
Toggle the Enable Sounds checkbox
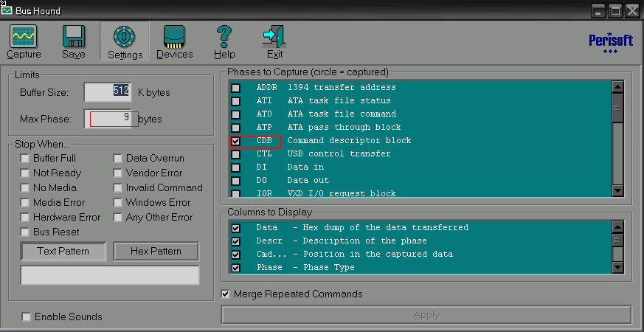27,317
